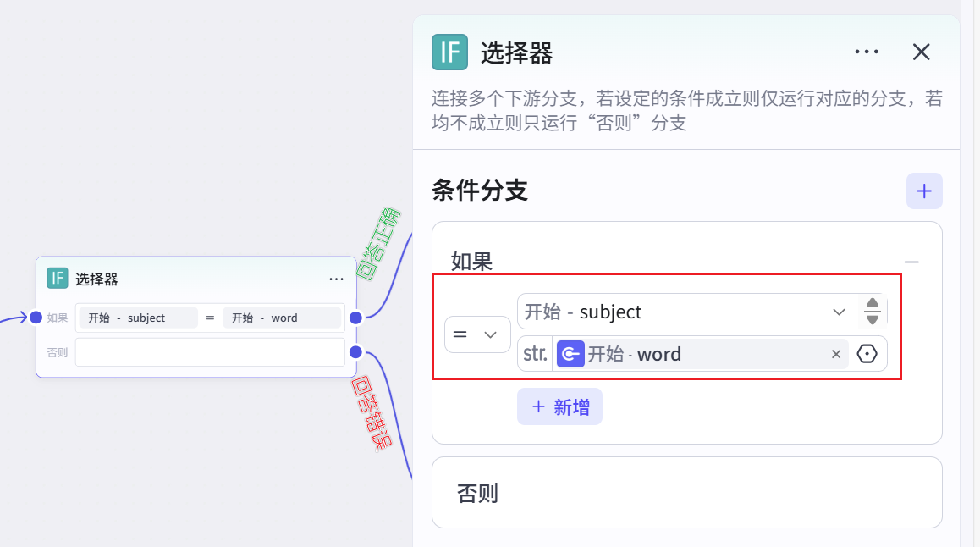980x547 pixels.
Task: Open the 选择器 node's three-dot menu on the canvas
Action: [x=336, y=279]
